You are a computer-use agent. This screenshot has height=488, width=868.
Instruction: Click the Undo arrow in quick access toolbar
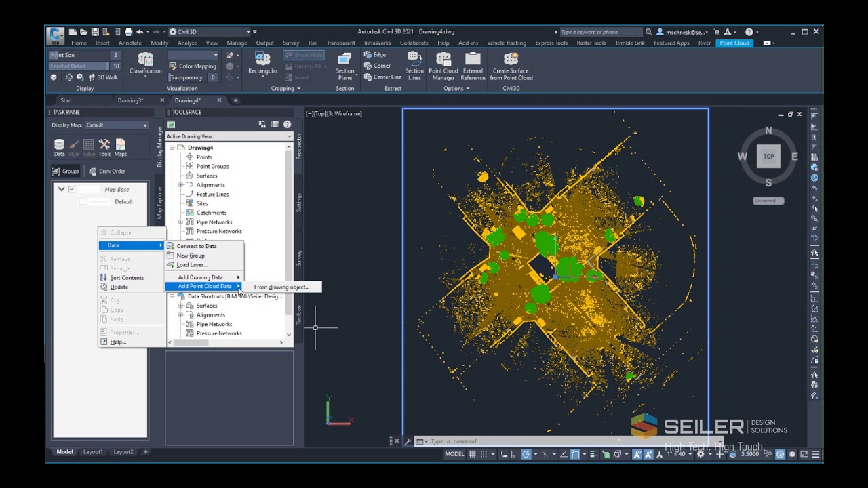(x=140, y=32)
